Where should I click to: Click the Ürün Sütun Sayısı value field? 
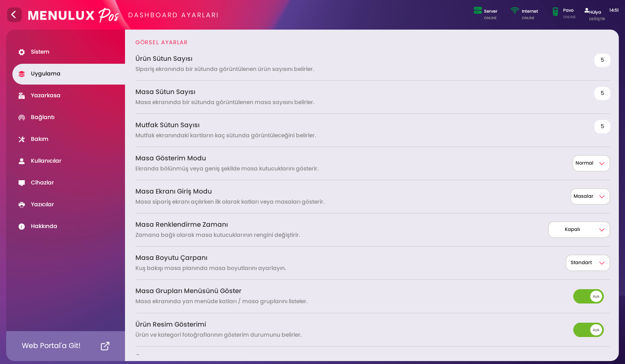point(602,60)
